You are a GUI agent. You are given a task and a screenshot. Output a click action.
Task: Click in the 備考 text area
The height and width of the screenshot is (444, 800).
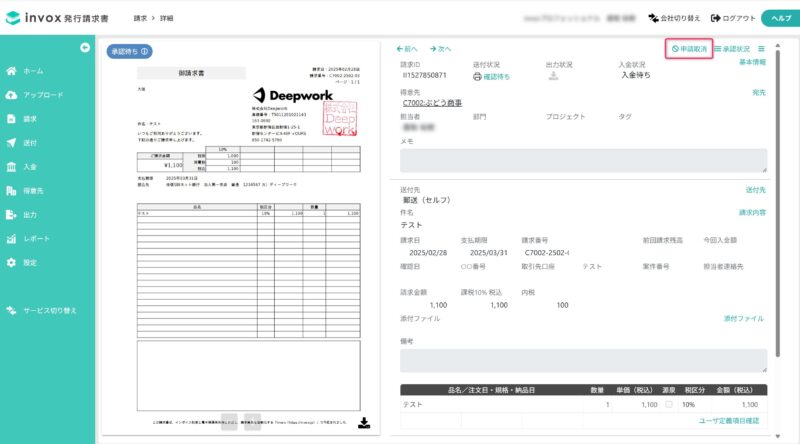pos(583,361)
